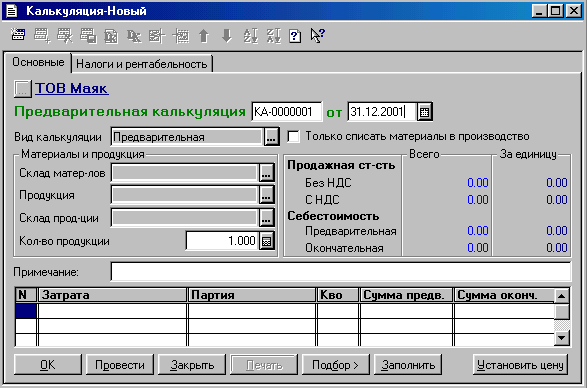Click the Затрата column header
The image size is (587, 388).
click(x=112, y=295)
